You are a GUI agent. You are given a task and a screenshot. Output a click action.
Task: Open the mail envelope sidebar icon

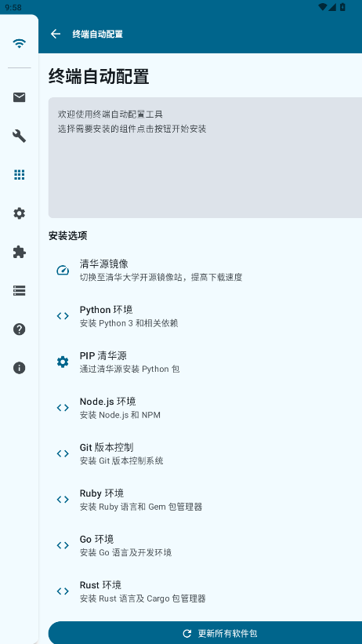coord(20,97)
